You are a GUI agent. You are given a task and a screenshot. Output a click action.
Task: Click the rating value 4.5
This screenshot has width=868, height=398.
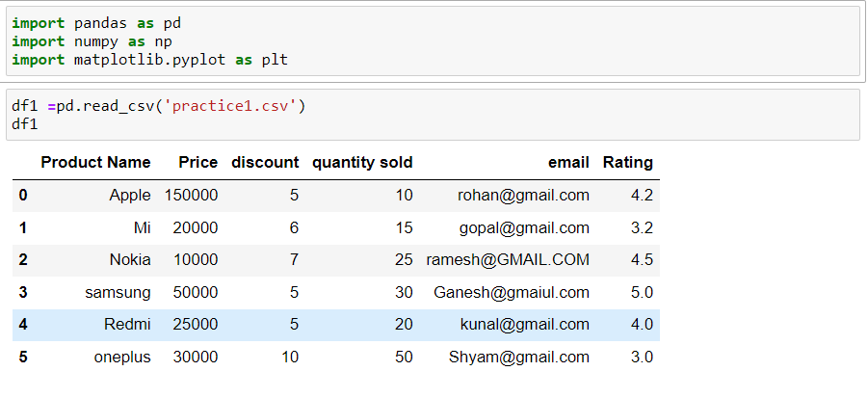coord(643,259)
